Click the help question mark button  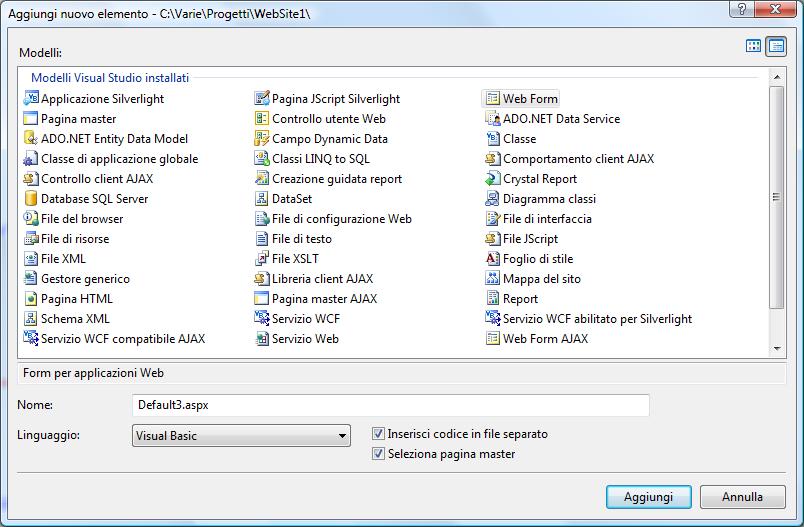click(x=742, y=8)
